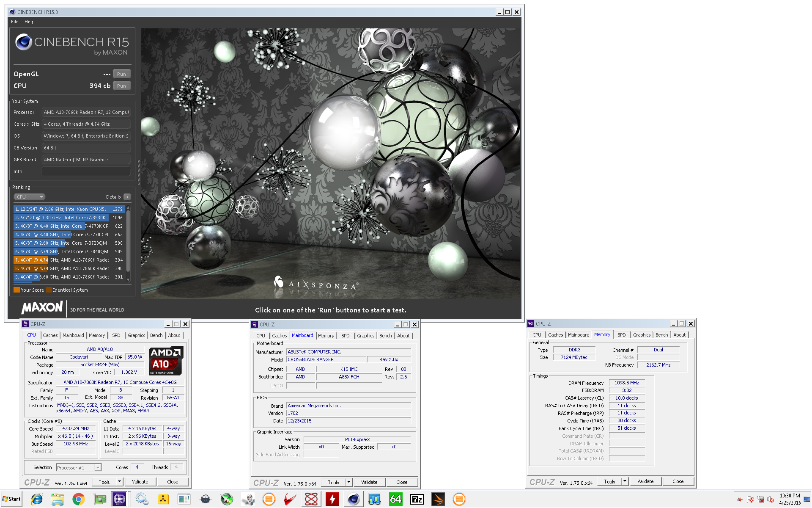Image resolution: width=812 pixels, height=508 pixels.
Task: Launch Internet Explorer from taskbar
Action: (x=37, y=500)
